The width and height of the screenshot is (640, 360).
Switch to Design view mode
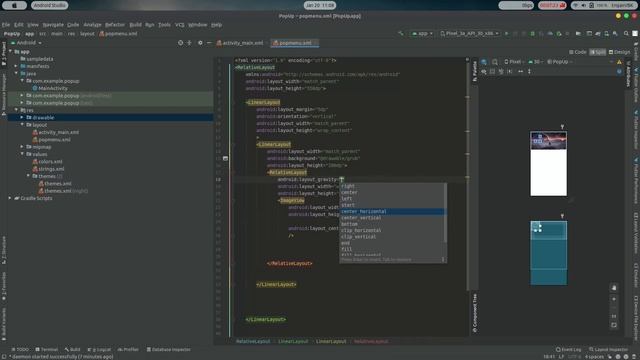pos(619,52)
